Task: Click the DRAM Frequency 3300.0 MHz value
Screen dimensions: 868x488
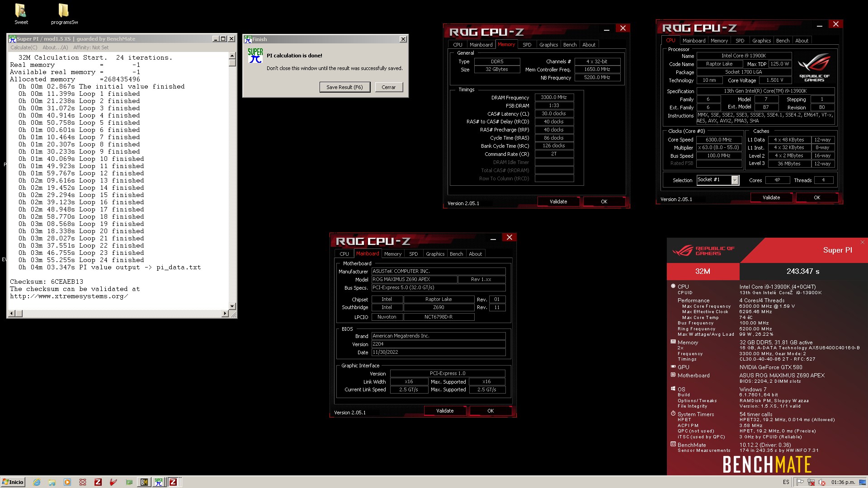Action: coord(554,98)
